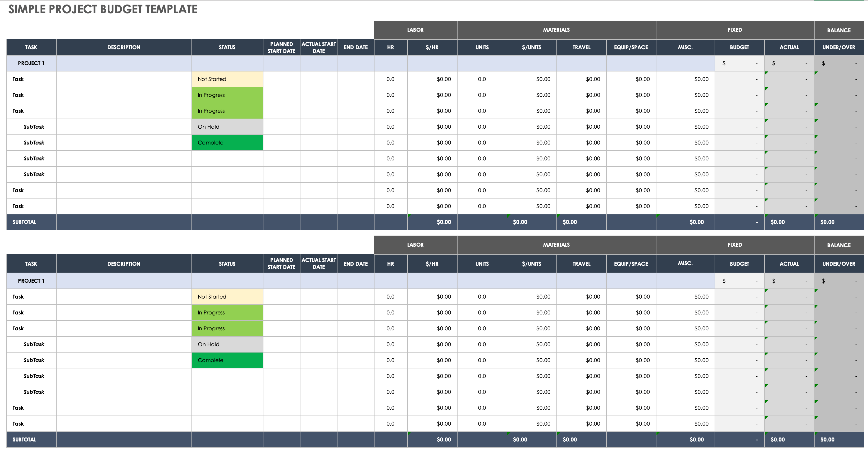
Task: Select $/Units value in lower 'Not Started' row
Action: (x=532, y=297)
